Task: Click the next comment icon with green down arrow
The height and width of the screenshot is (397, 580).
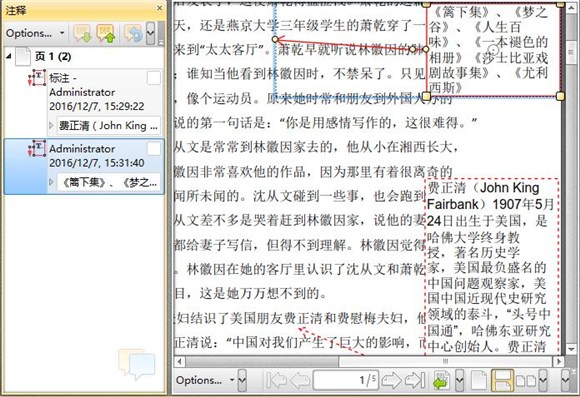Action: pos(82,34)
